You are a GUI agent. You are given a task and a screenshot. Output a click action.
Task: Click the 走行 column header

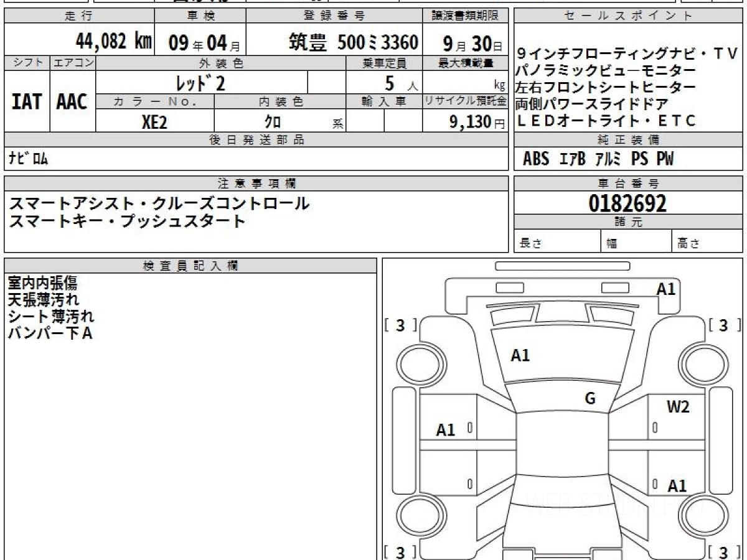78,16
